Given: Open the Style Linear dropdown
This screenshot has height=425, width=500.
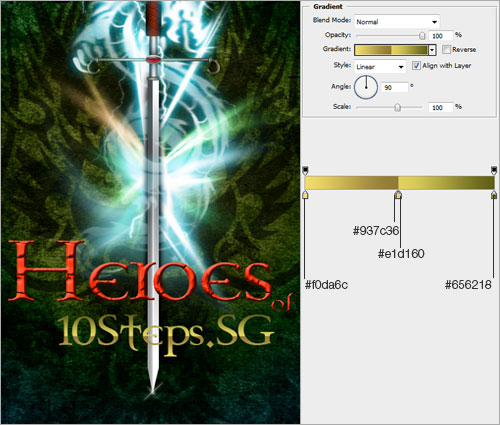Looking at the screenshot, I should [x=380, y=67].
